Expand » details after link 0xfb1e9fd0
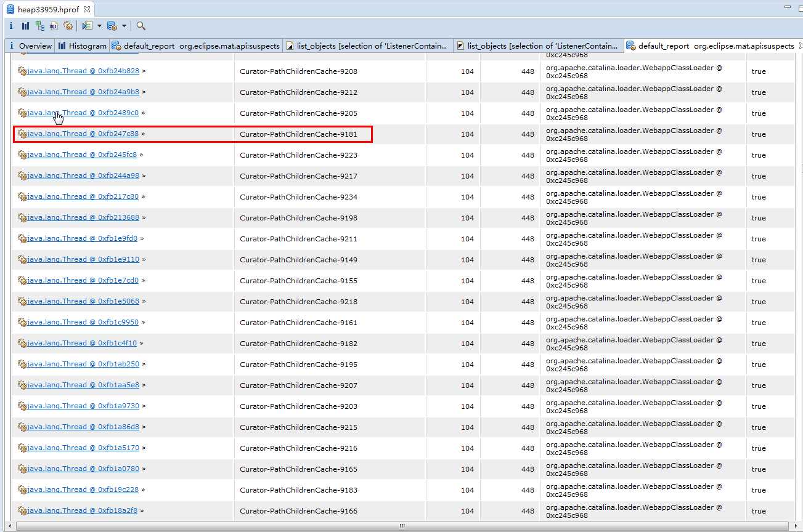The height and width of the screenshot is (532, 803). [x=143, y=238]
